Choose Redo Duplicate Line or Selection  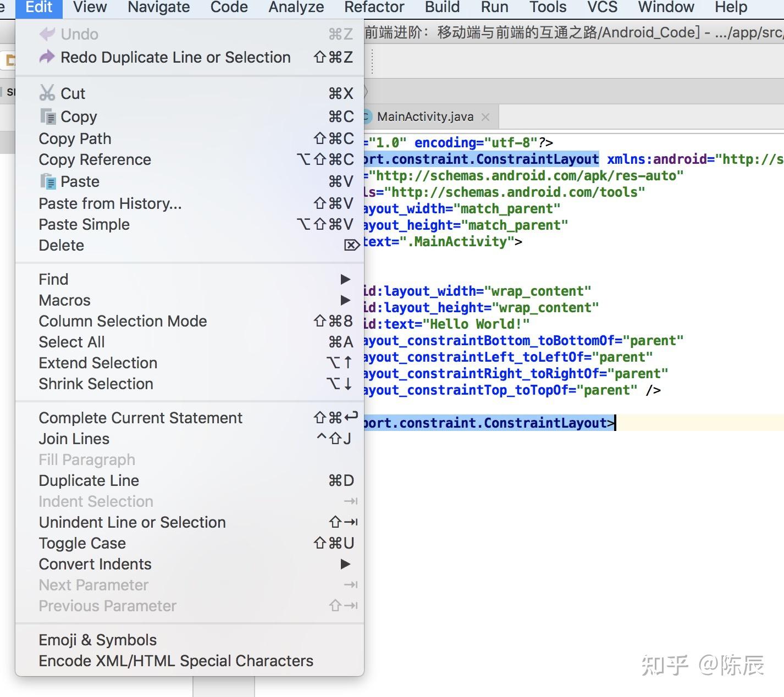pyautogui.click(x=190, y=57)
